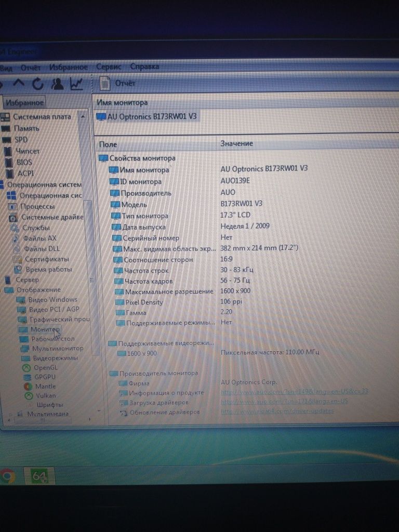Screen dimensions: 399x532
Task: Open the Обновление драйверов aida64.com link
Action: [x=277, y=410]
